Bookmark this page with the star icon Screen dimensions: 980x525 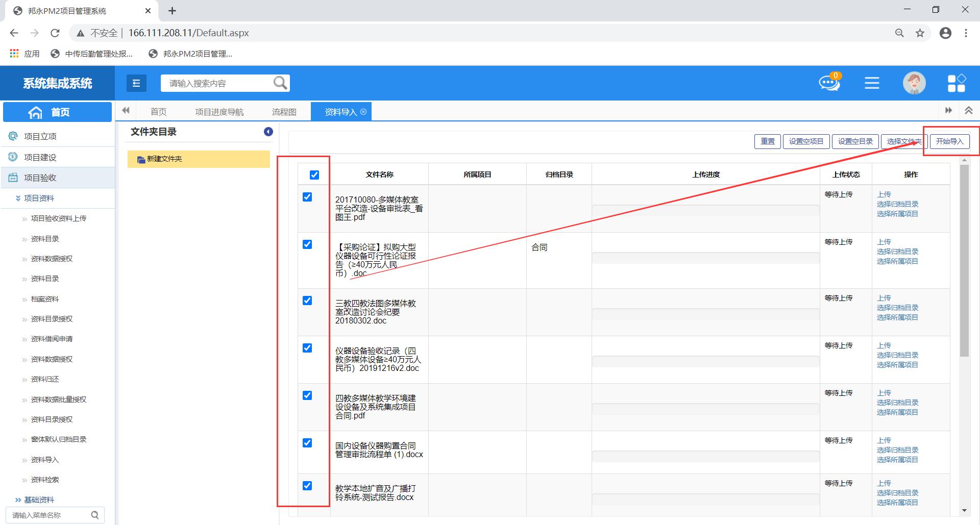coord(920,33)
